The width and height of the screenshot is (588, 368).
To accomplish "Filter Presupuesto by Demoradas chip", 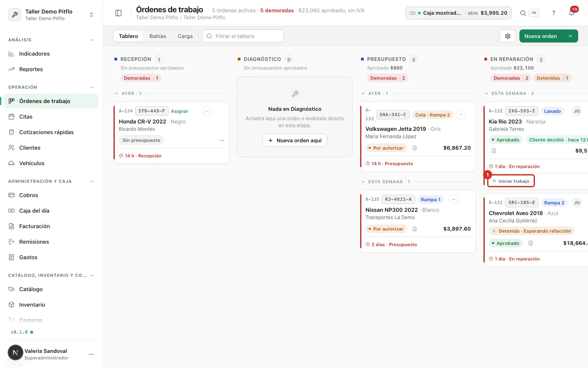I will [388, 78].
